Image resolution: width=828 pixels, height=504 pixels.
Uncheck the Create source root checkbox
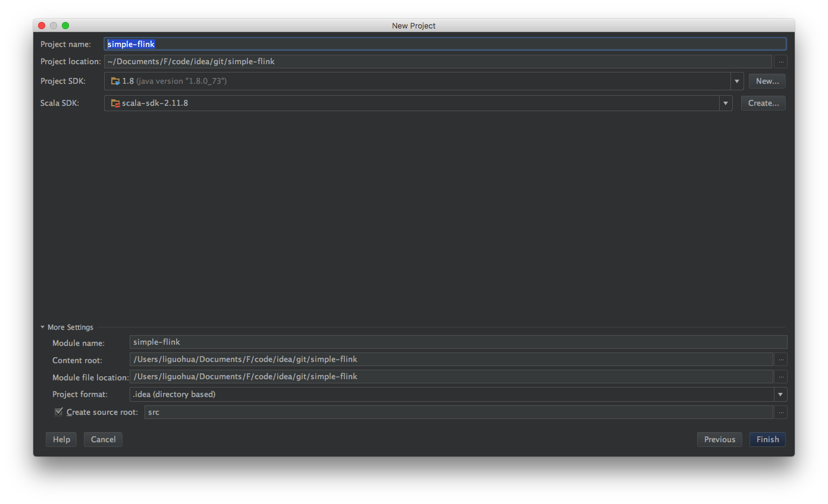(58, 412)
